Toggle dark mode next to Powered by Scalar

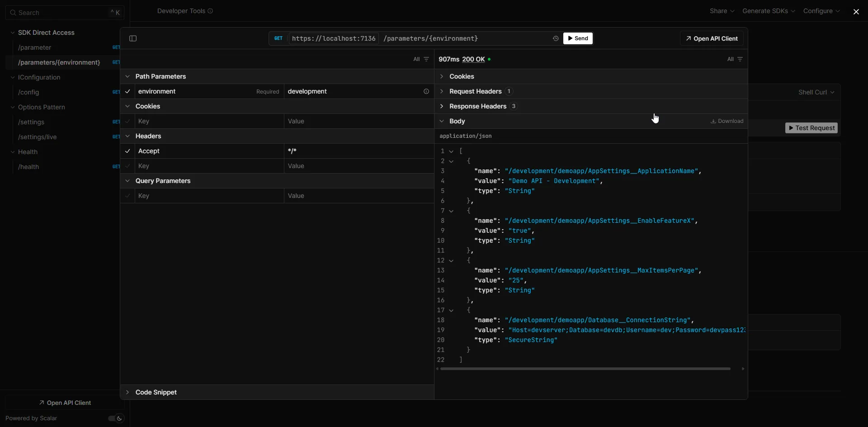click(115, 418)
